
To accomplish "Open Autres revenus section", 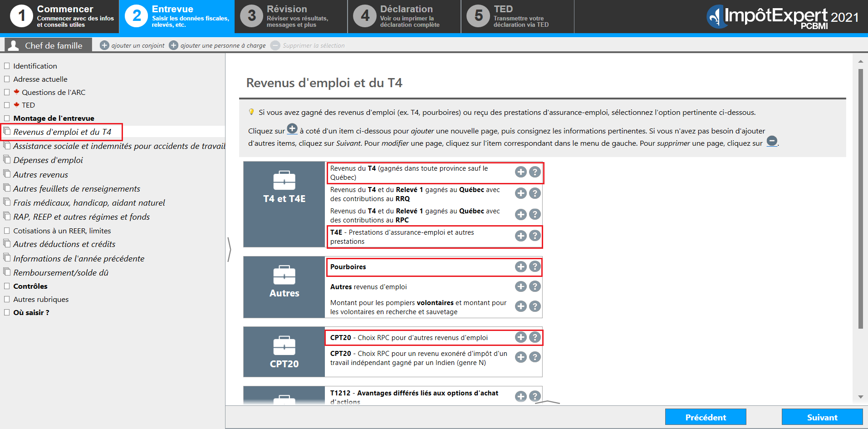I will pyautogui.click(x=41, y=175).
